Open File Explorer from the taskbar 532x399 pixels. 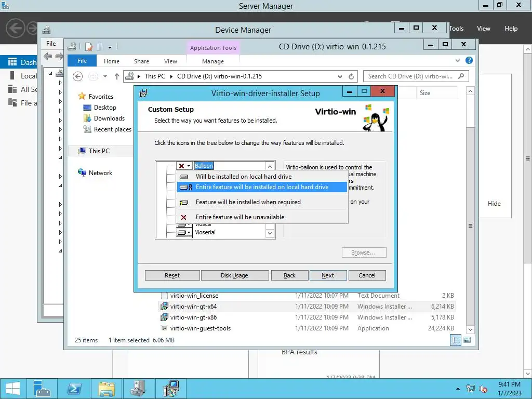tap(107, 389)
